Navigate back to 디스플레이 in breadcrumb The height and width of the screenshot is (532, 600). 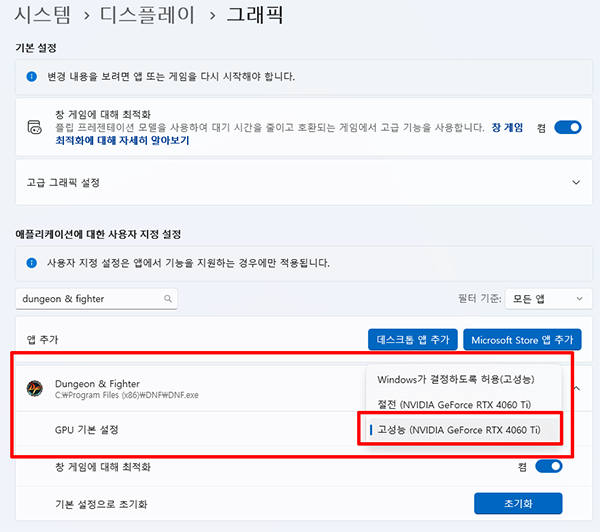tap(152, 16)
